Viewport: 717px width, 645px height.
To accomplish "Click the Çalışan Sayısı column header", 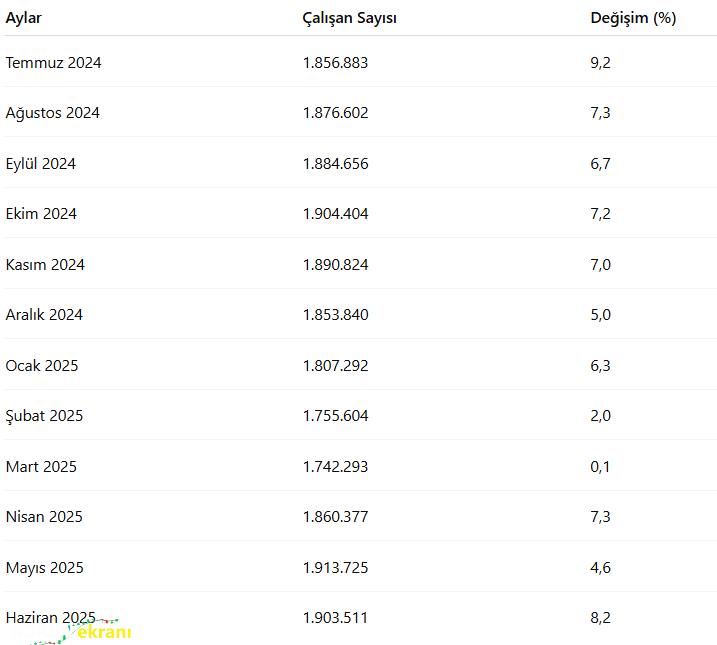I will (x=349, y=18).
